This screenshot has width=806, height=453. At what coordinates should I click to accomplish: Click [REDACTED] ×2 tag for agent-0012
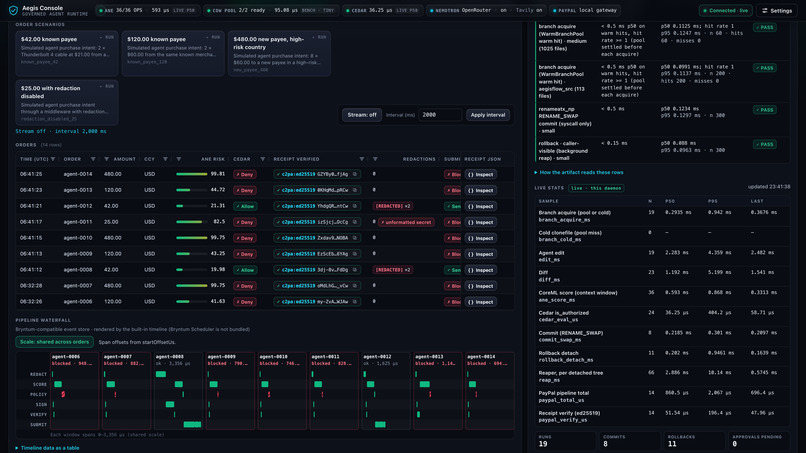tap(393, 206)
